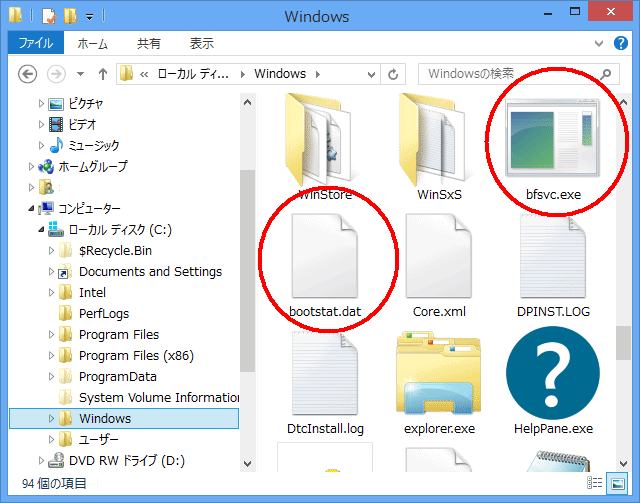Expand the $Recycle.Bin tree node

[51, 250]
